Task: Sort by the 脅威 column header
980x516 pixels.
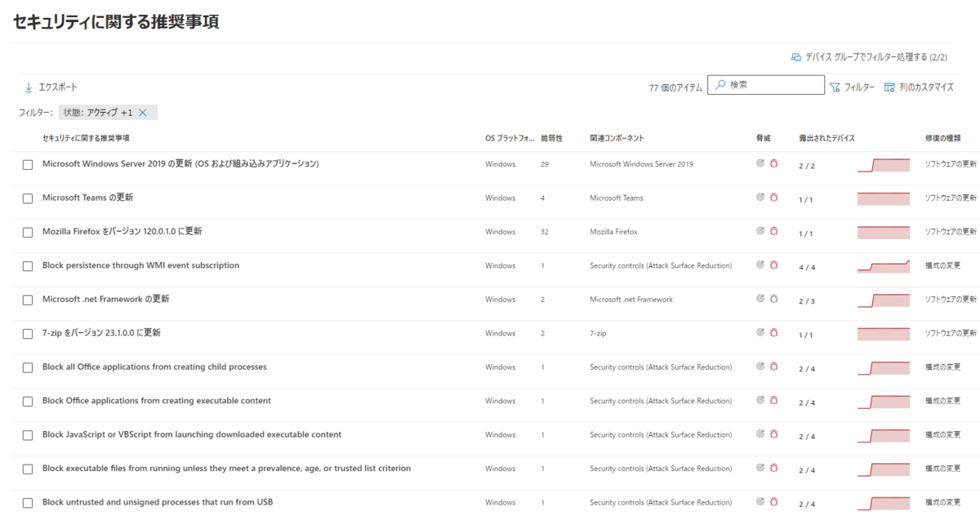Action: (x=764, y=138)
